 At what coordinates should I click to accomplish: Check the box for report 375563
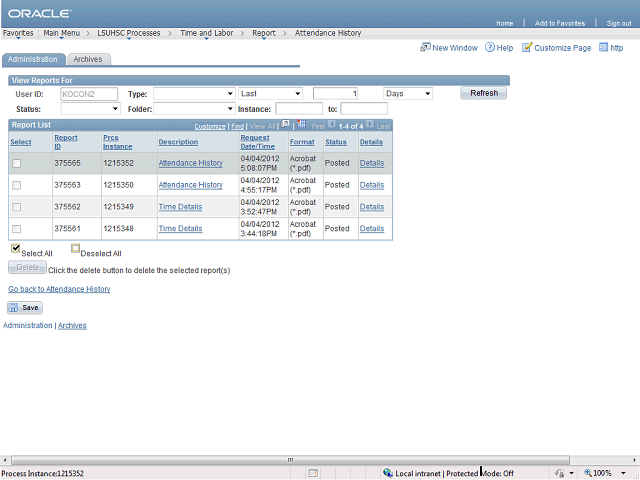[16, 185]
